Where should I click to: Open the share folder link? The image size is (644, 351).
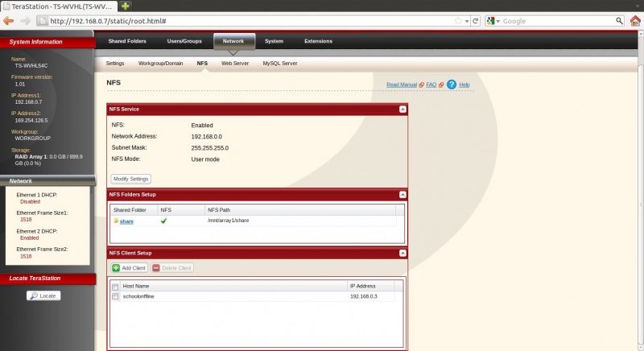(126, 221)
